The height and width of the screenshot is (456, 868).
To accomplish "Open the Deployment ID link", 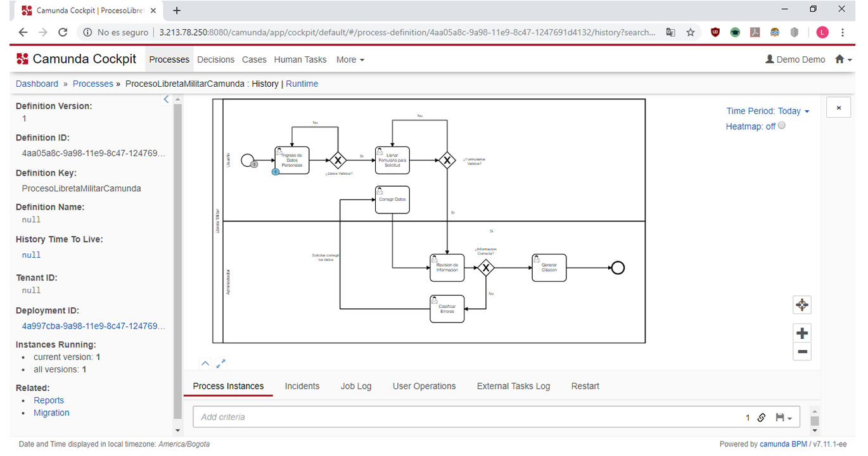I will coord(94,326).
